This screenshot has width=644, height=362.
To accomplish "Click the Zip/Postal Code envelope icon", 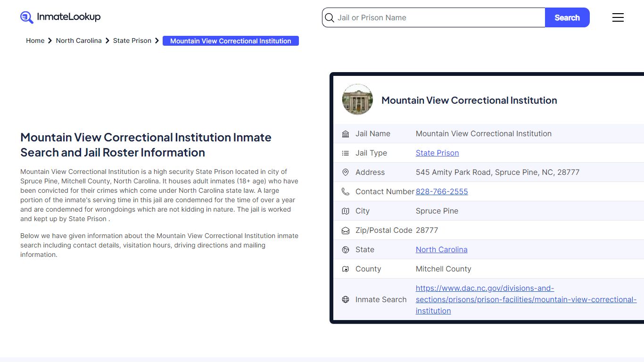I will (346, 230).
